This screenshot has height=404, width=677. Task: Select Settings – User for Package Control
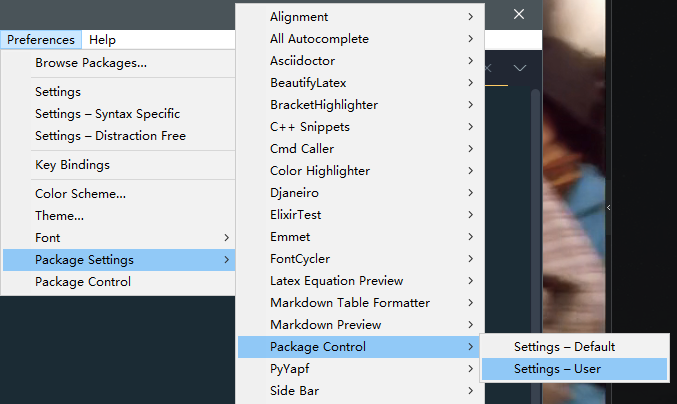557,369
